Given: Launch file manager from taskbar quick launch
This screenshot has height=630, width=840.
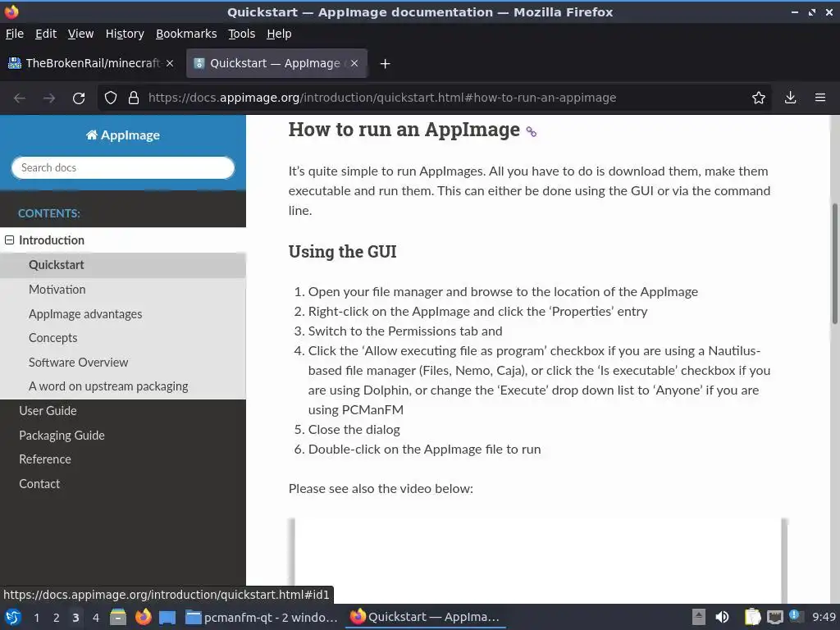Looking at the screenshot, I should pyautogui.click(x=118, y=617).
